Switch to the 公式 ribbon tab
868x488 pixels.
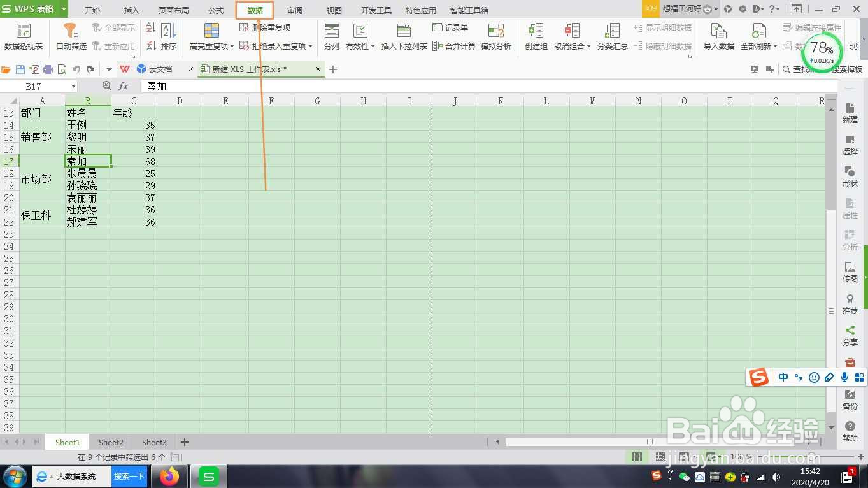coord(216,10)
